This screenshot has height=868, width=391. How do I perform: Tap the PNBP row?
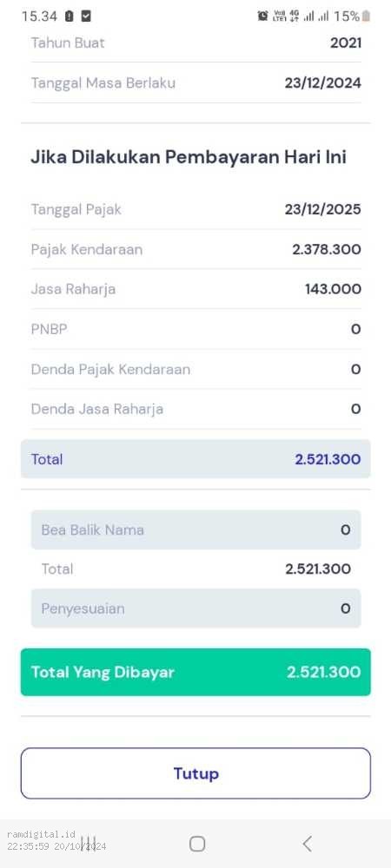[195, 329]
